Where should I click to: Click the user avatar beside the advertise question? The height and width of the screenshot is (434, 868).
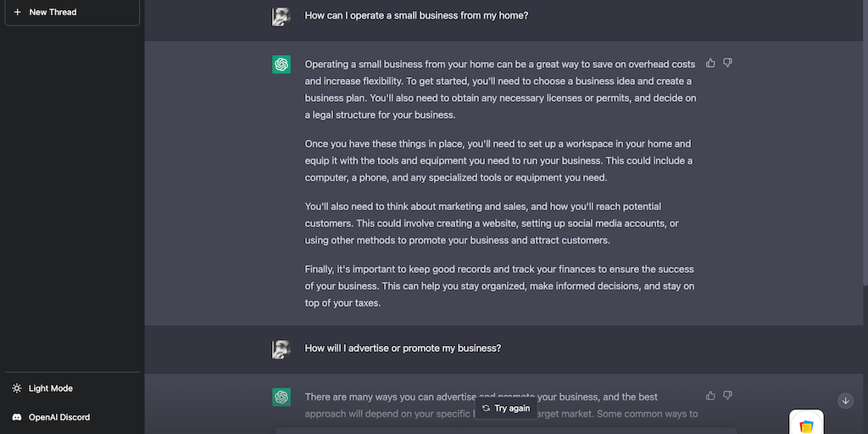[281, 348]
